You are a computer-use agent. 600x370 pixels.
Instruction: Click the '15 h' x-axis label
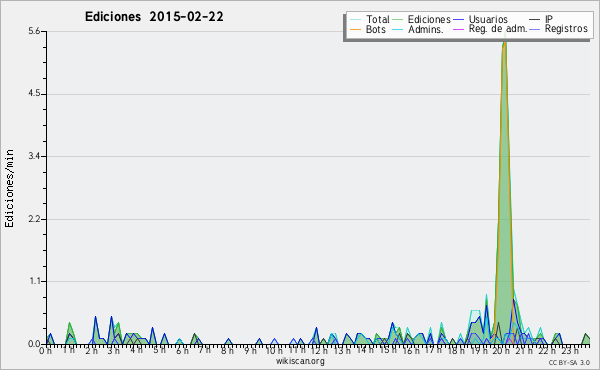tap(388, 351)
